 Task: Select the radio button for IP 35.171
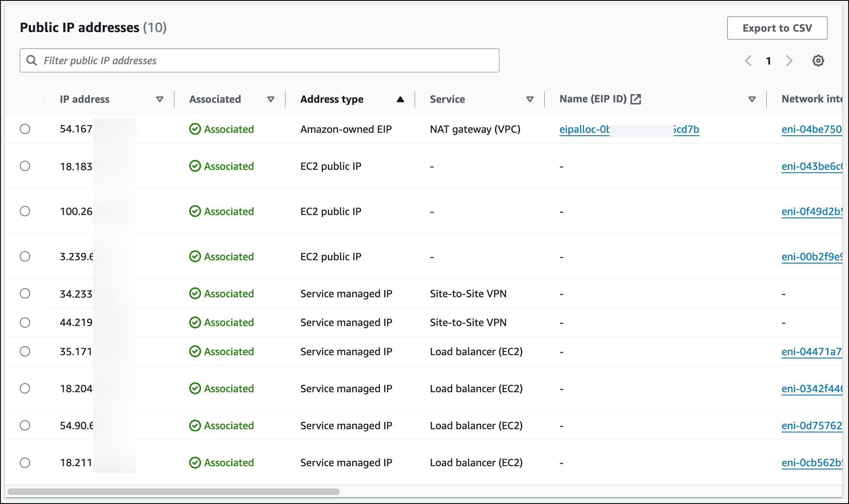(x=25, y=351)
